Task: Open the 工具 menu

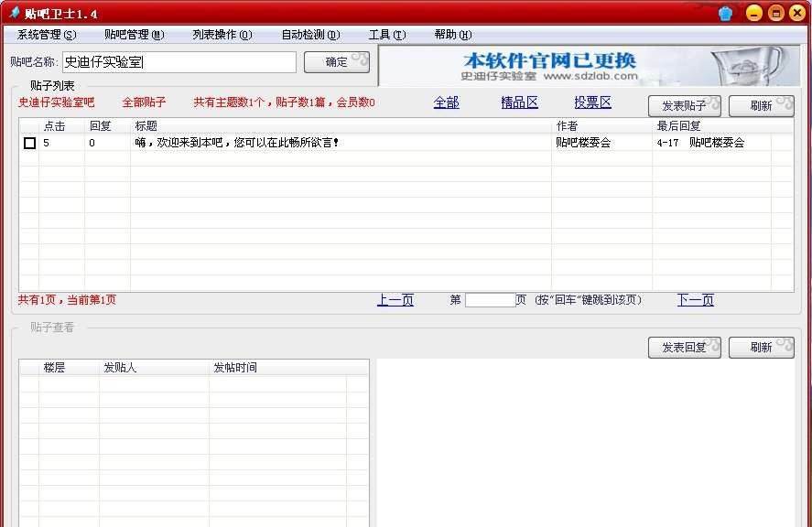Action: [x=384, y=34]
